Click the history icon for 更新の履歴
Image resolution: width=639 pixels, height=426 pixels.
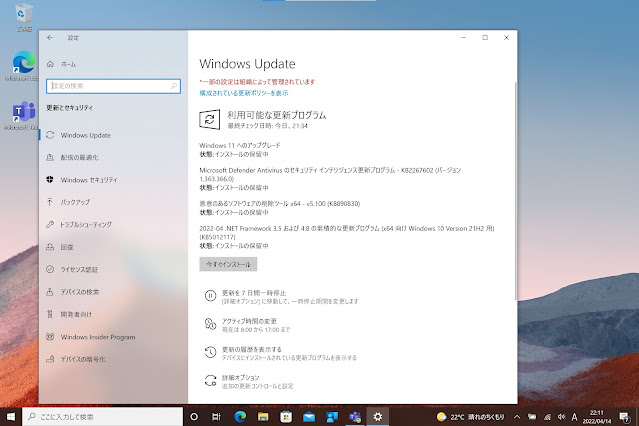210,352
